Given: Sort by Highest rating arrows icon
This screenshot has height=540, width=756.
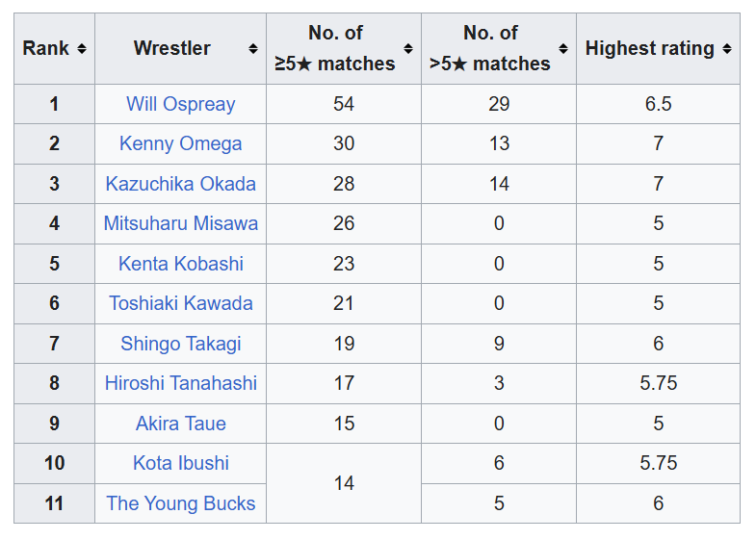Looking at the screenshot, I should click(x=727, y=49).
